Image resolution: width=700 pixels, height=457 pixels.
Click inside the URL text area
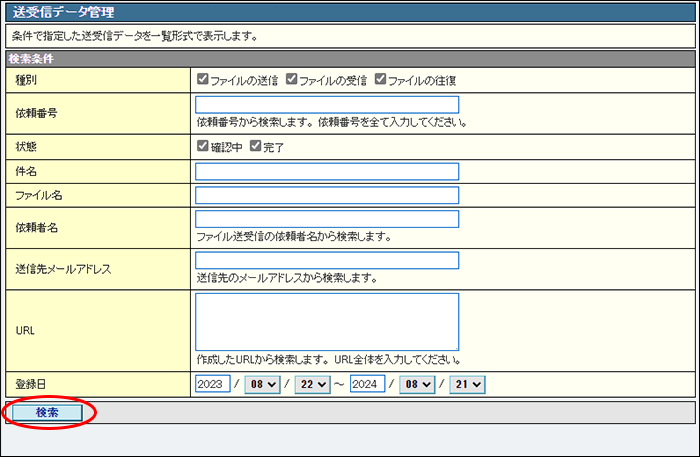(327, 321)
